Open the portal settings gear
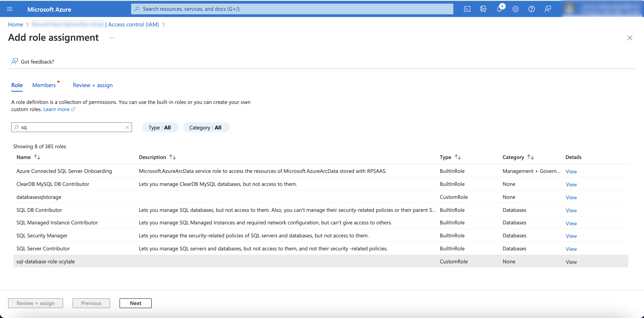 [x=515, y=9]
